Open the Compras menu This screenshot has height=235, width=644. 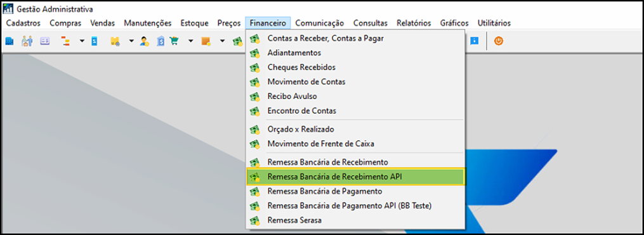[66, 23]
